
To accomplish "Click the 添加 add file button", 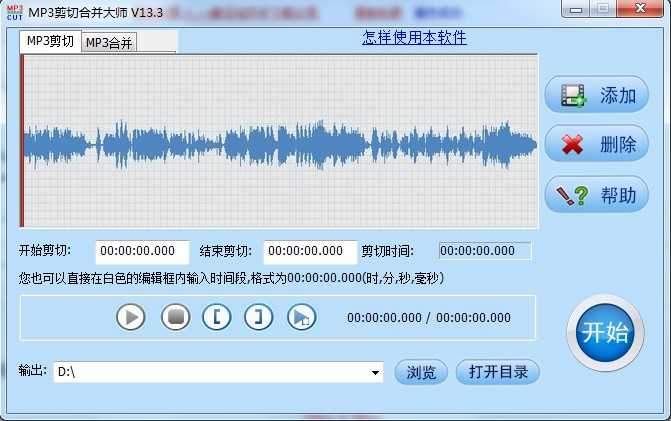I will 597,95.
